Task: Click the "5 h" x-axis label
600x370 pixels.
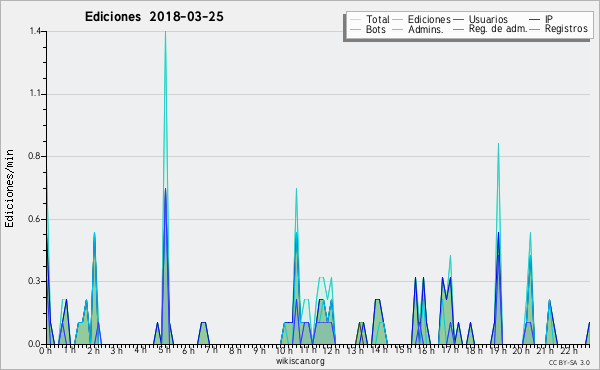Action: coord(165,350)
